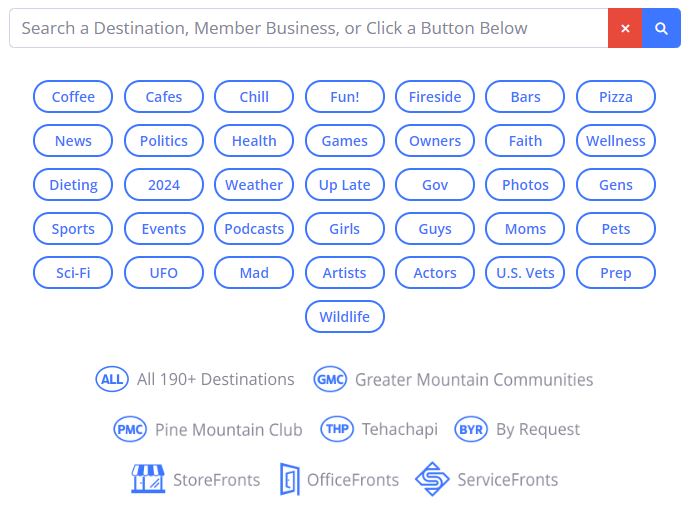Click the BYR By Request badge icon
The height and width of the screenshot is (512, 691).
click(x=471, y=429)
